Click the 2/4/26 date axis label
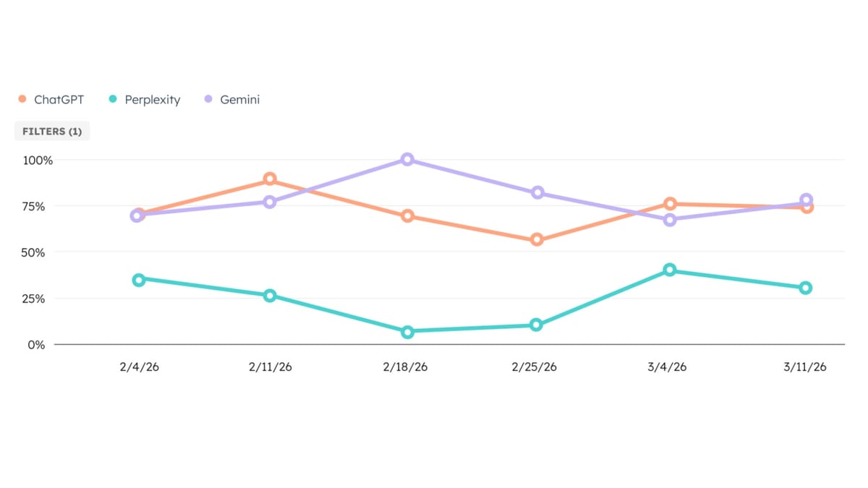The width and height of the screenshot is (868, 488). 141,367
